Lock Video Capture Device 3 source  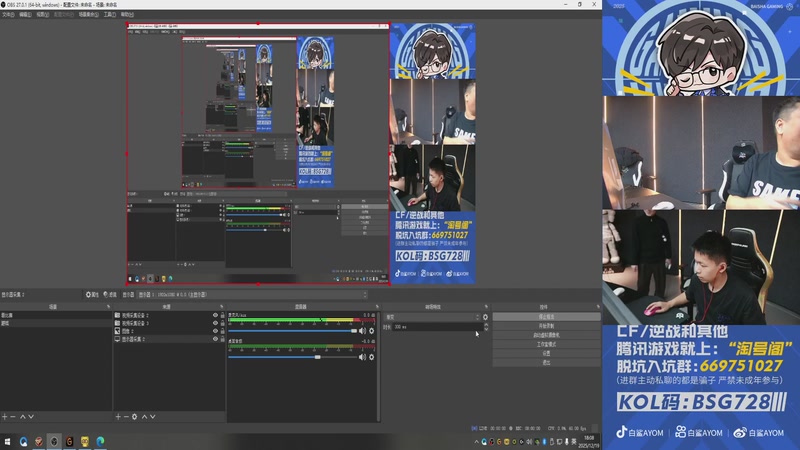[222, 323]
